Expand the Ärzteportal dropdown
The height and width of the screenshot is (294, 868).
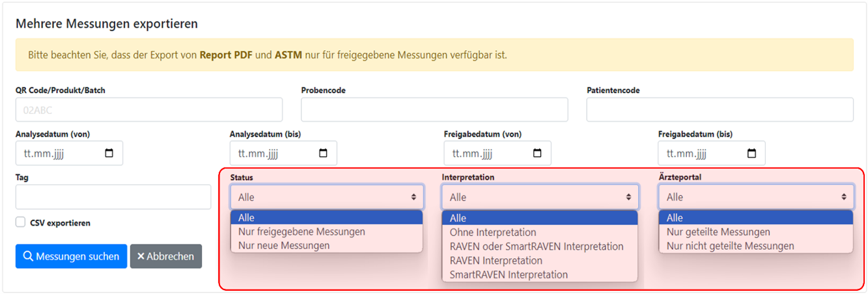click(755, 197)
